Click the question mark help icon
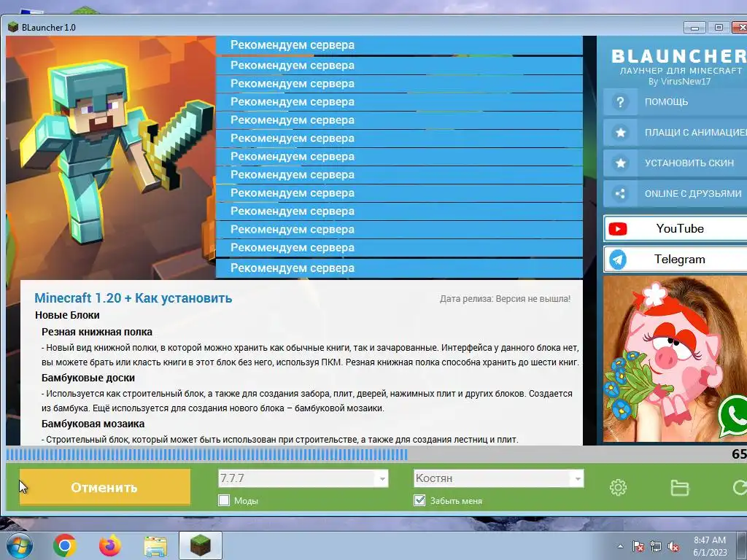 [620, 102]
